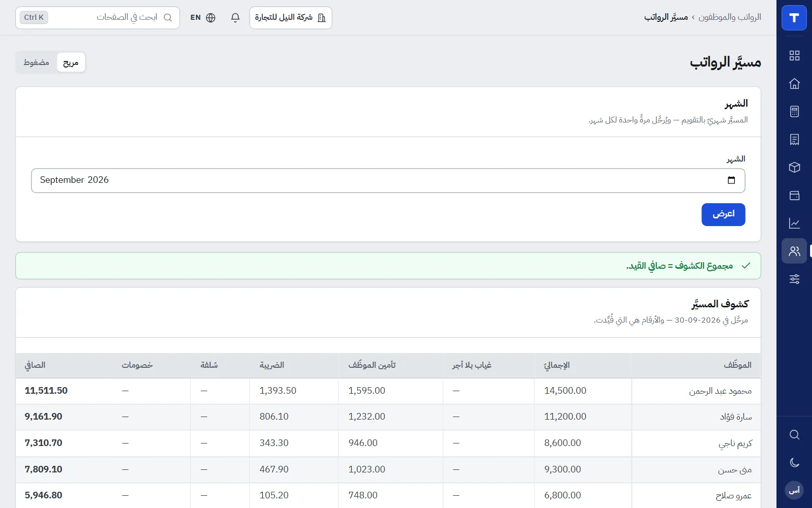The height and width of the screenshot is (508, 812).
Task: Open the calculator icon in sidebar
Action: tap(794, 111)
